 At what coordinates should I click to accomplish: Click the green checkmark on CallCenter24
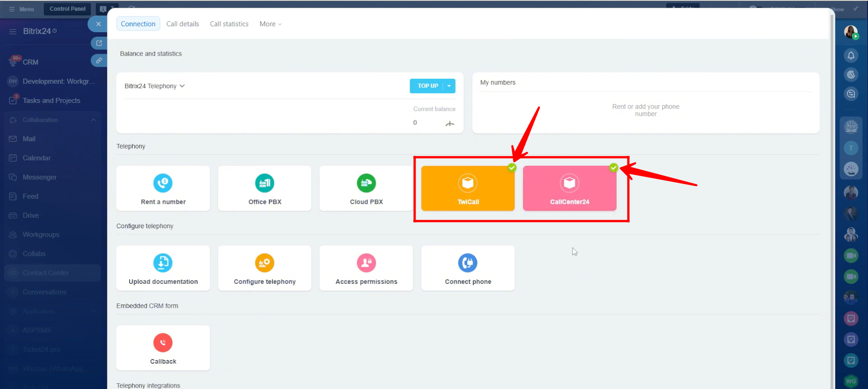pyautogui.click(x=613, y=168)
